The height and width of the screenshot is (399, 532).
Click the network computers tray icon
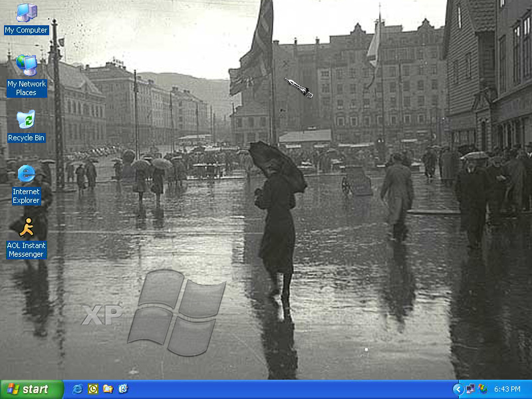pos(470,389)
